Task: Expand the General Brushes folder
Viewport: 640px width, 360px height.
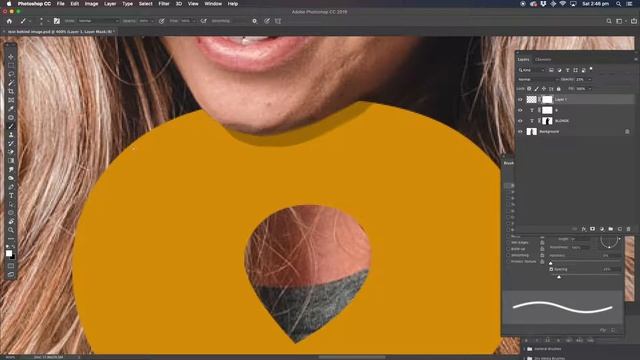Action: click(x=525, y=349)
